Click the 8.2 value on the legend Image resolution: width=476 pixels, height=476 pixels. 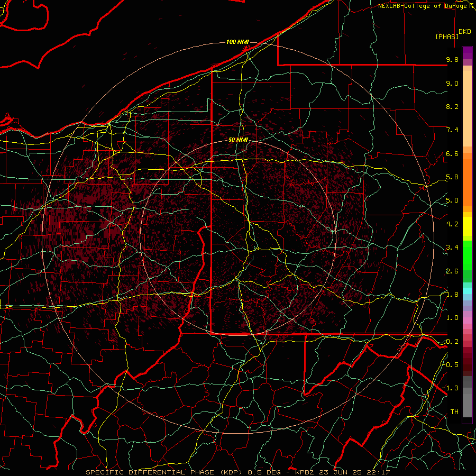[452, 106]
